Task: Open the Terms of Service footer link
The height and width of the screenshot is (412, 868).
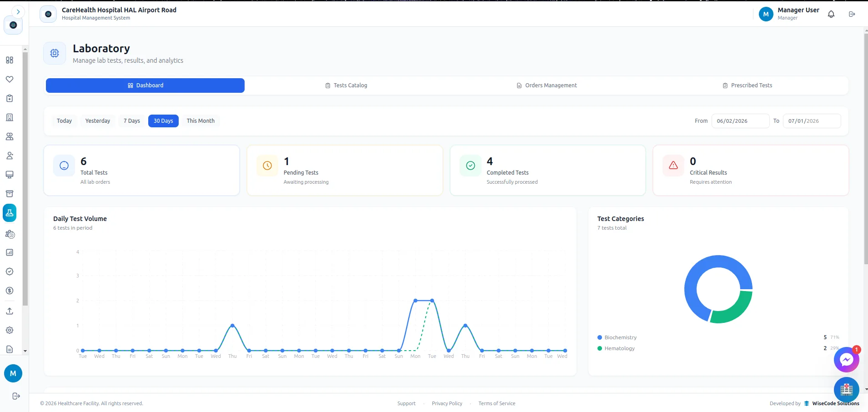Action: [497, 403]
